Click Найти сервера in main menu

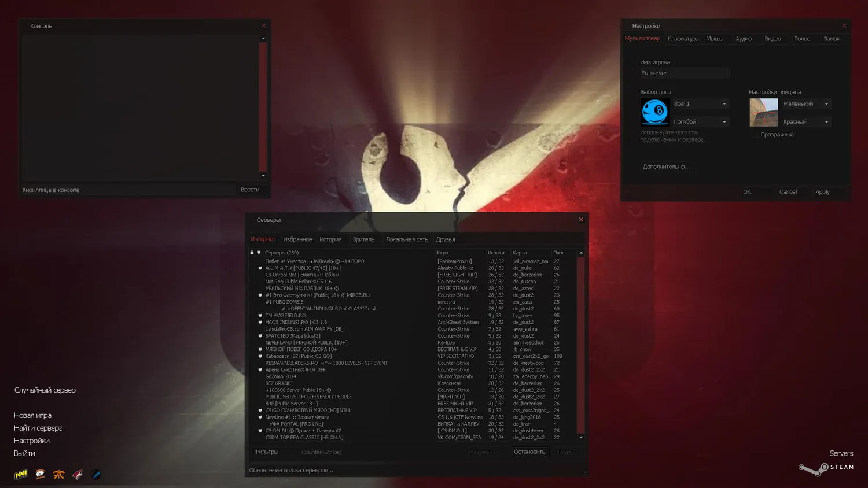coord(38,428)
